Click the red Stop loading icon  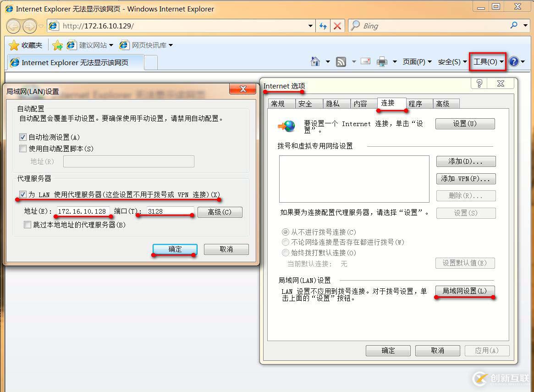(337, 26)
